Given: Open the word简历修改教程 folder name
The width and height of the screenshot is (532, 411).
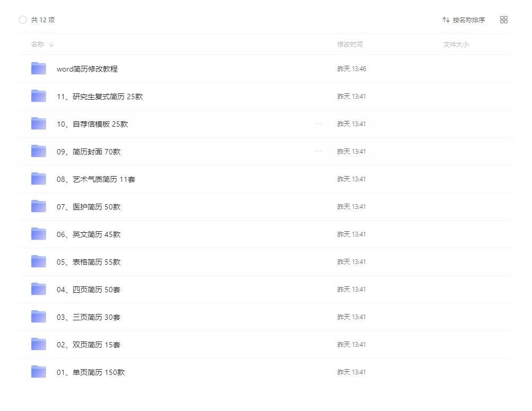Looking at the screenshot, I should tap(87, 69).
